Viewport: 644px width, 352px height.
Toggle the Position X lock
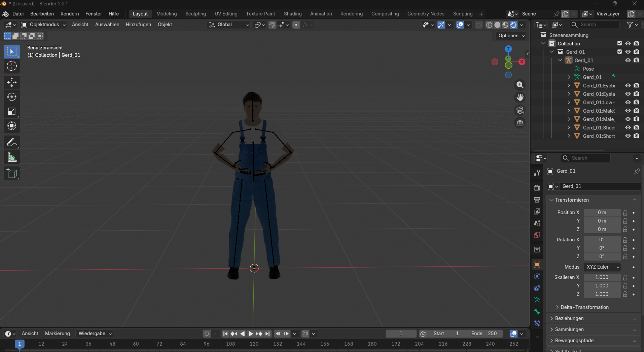tap(625, 212)
